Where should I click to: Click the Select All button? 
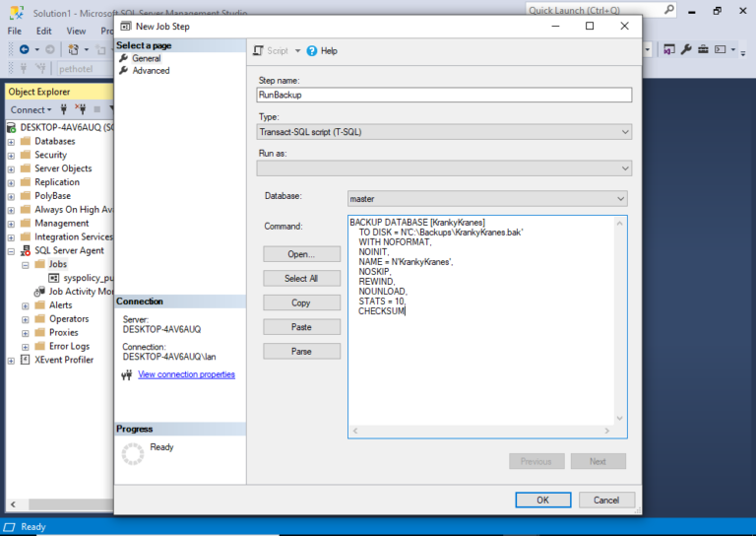coord(301,279)
